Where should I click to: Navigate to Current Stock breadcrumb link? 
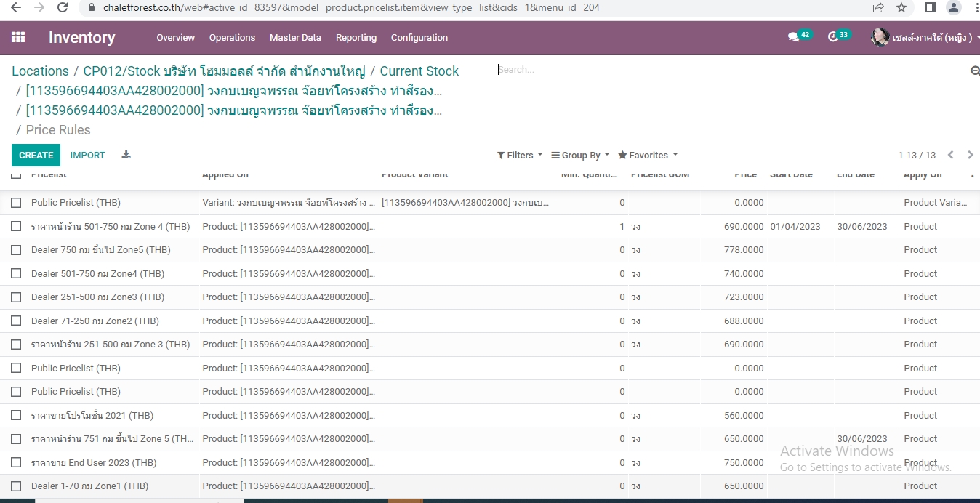(419, 71)
